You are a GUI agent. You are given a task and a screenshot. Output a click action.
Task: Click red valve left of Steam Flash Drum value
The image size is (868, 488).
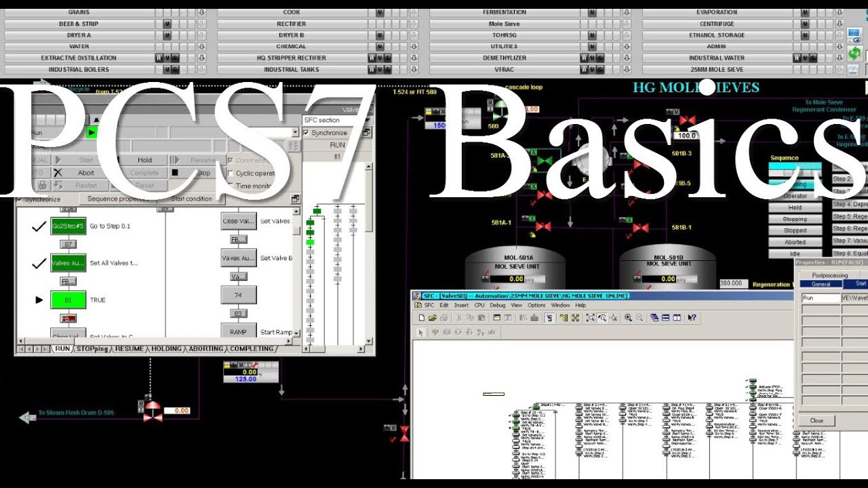pos(153,410)
